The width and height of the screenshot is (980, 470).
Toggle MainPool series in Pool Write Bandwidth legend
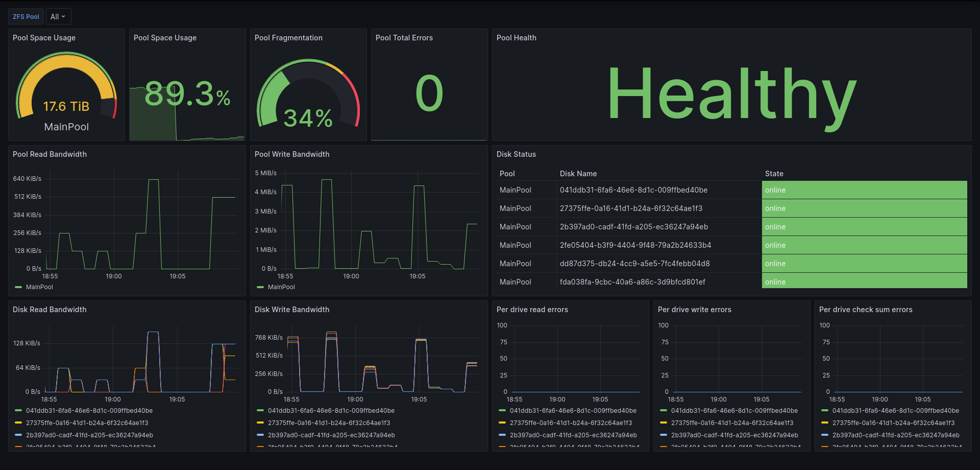pyautogui.click(x=281, y=287)
